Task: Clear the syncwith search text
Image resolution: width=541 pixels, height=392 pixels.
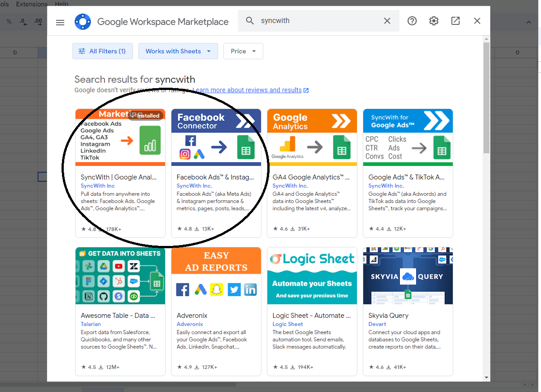Action: tap(387, 21)
